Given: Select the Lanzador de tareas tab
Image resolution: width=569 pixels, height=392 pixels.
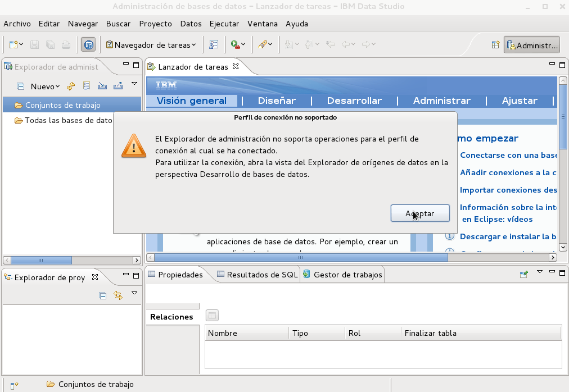Looking at the screenshot, I should click(193, 67).
